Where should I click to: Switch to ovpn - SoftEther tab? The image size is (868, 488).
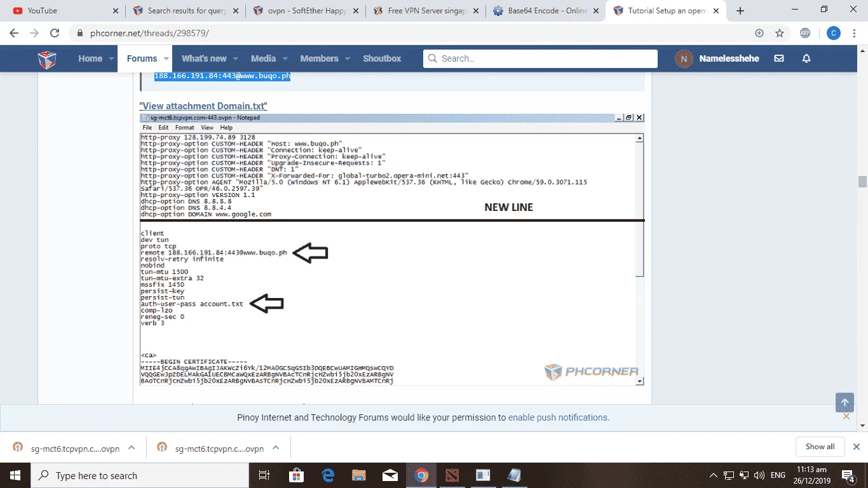click(x=306, y=11)
